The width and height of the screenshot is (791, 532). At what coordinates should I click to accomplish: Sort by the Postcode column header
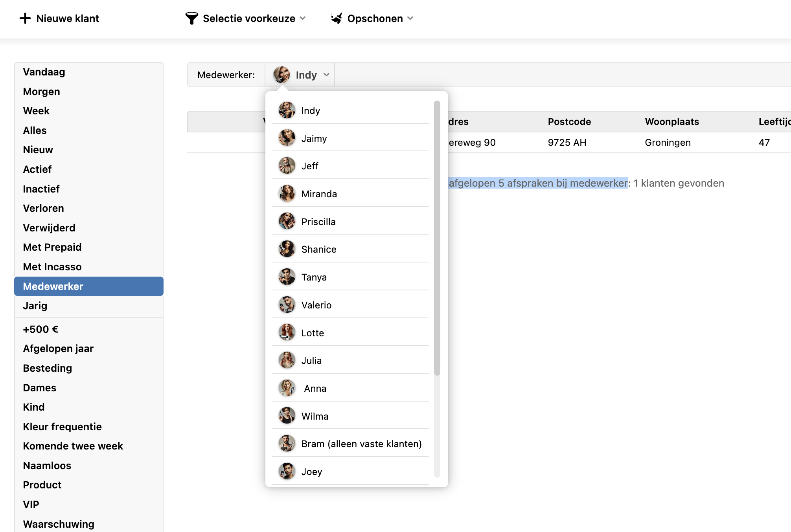(569, 122)
